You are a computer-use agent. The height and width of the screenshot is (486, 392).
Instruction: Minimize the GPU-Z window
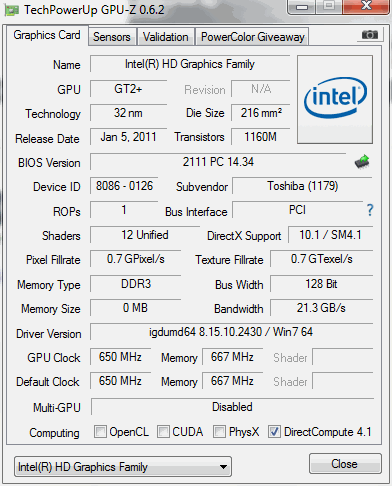coord(302,7)
